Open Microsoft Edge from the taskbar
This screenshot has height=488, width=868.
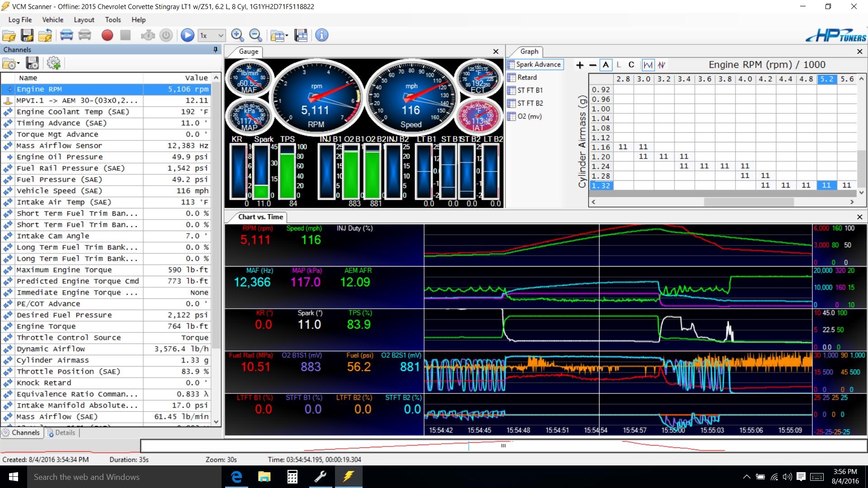(236, 477)
